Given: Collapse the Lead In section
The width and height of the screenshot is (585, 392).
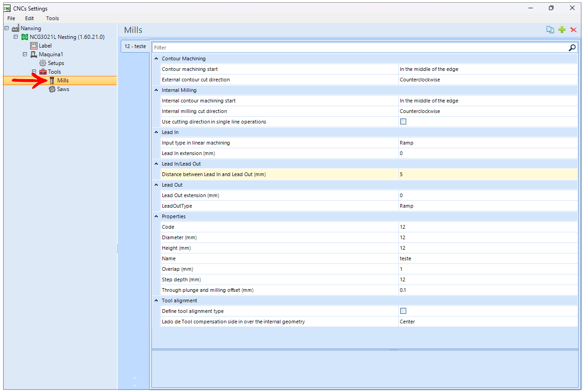Looking at the screenshot, I should tap(156, 132).
